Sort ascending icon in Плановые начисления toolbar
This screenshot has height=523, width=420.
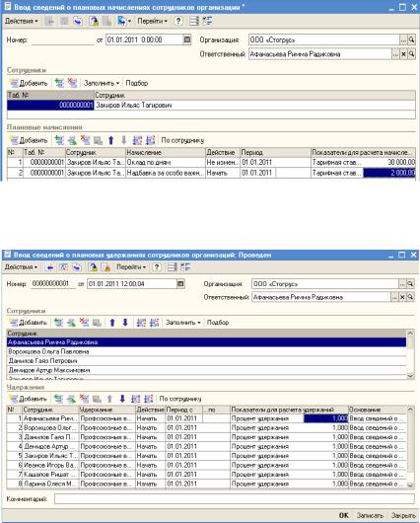137,140
